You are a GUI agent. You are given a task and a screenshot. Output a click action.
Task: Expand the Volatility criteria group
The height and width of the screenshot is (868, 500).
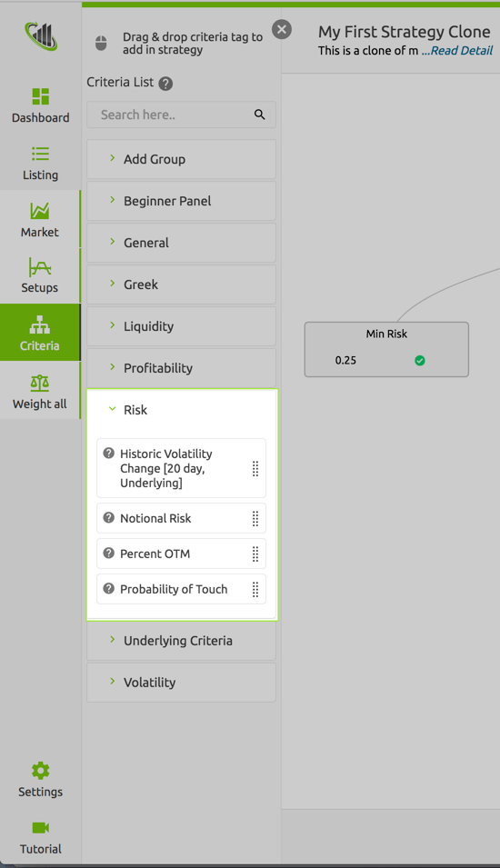tap(182, 683)
